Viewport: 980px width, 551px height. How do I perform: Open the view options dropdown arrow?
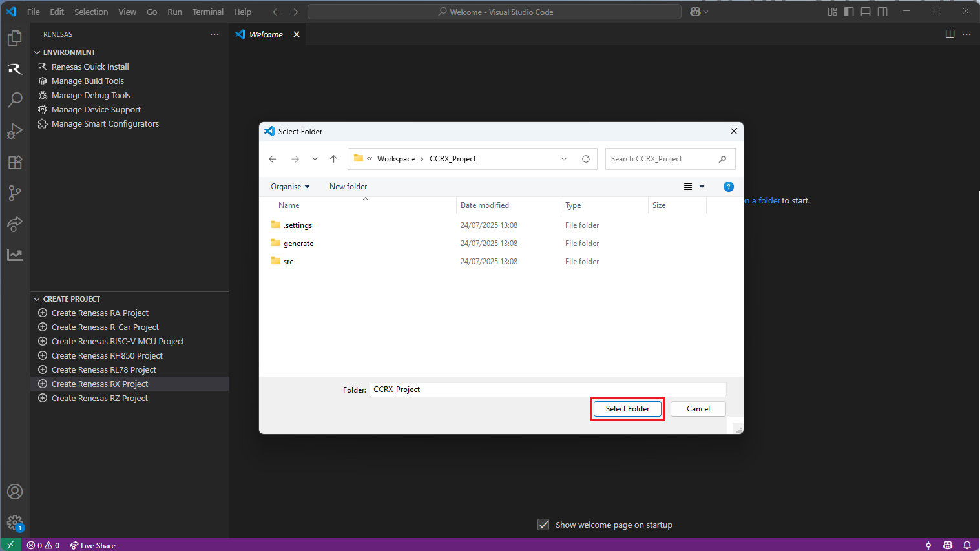[702, 187]
